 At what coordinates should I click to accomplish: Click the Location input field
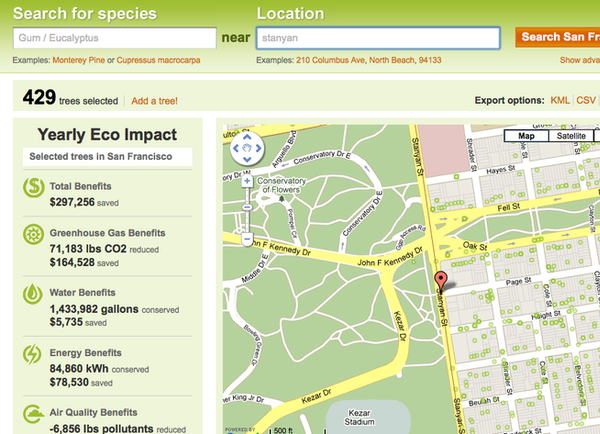click(378, 38)
